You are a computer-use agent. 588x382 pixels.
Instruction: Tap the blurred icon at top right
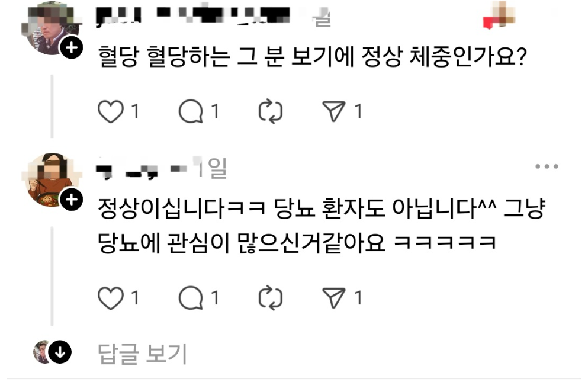click(500, 15)
